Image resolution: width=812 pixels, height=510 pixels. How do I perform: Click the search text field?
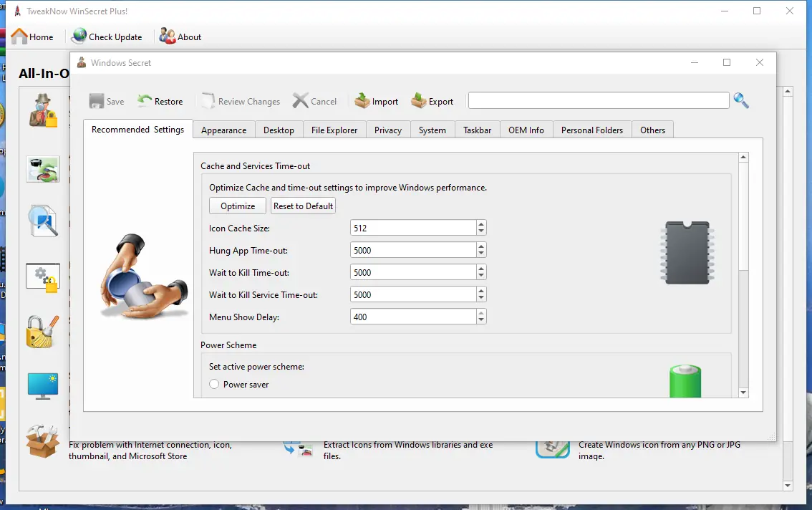pos(599,100)
